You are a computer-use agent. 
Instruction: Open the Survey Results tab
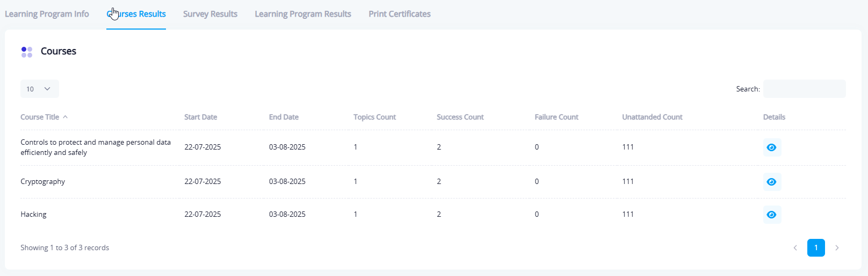[x=210, y=14]
